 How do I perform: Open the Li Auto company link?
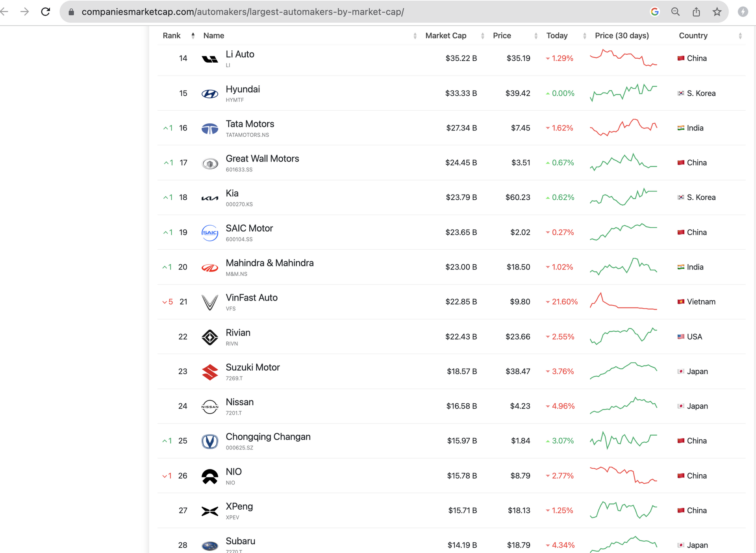(x=240, y=54)
